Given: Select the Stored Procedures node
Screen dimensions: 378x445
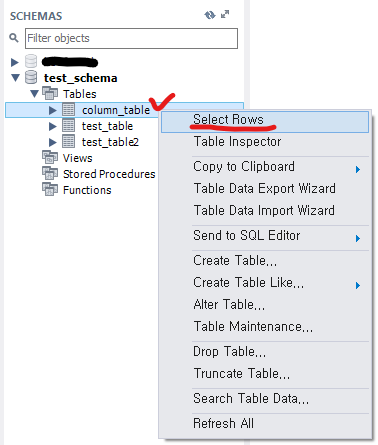Looking at the screenshot, I should tap(109, 174).
